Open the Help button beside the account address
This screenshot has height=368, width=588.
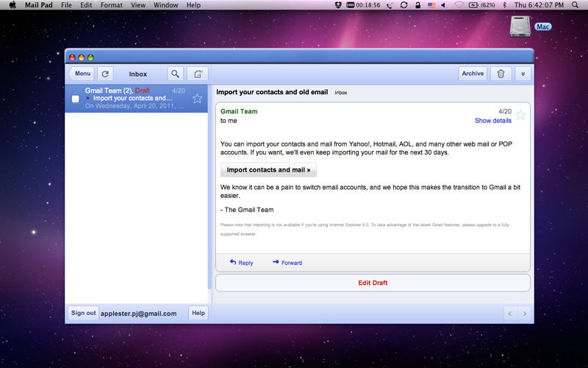(198, 313)
